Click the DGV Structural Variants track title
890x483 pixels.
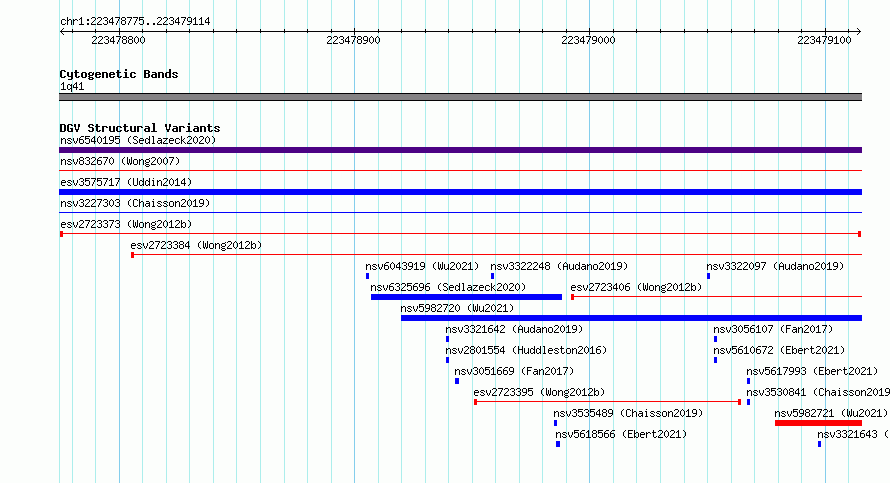coord(140,128)
